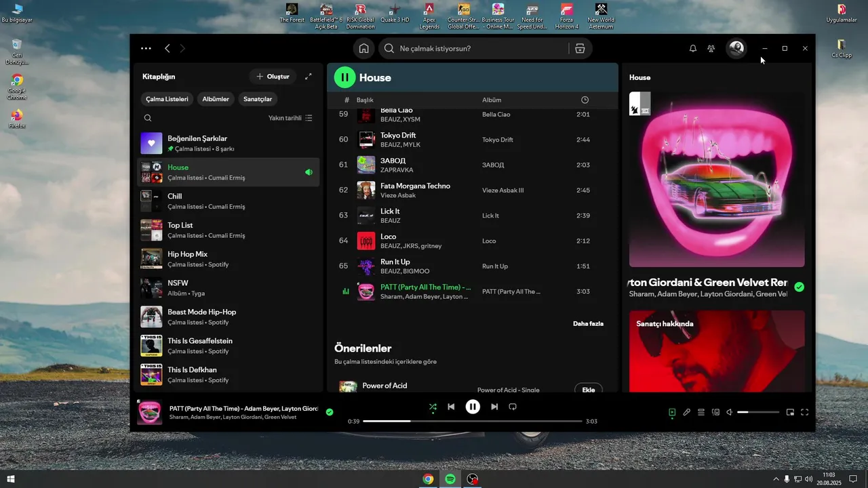This screenshot has width=868, height=488.
Task: Click Spotify icon in the taskbar
Action: click(x=450, y=479)
